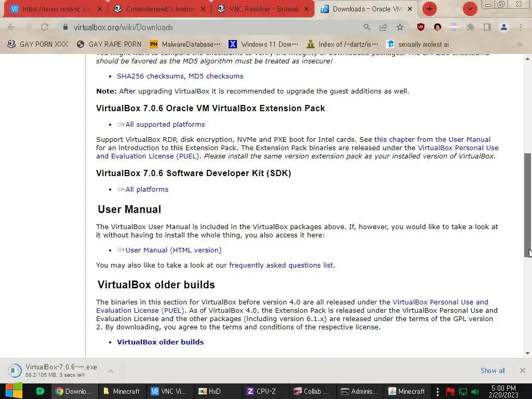Open the Minecraft folder taskbar window
Screen dimensions: 532x399
[122, 391]
